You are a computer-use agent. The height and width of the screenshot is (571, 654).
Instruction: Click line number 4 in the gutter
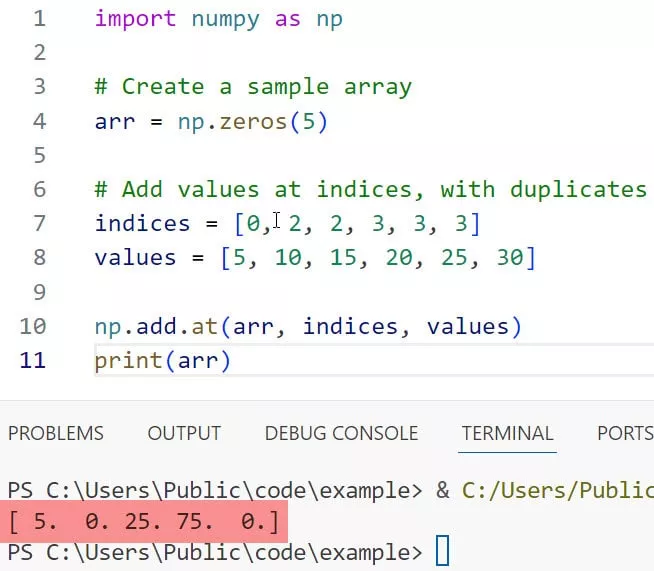[38, 121]
